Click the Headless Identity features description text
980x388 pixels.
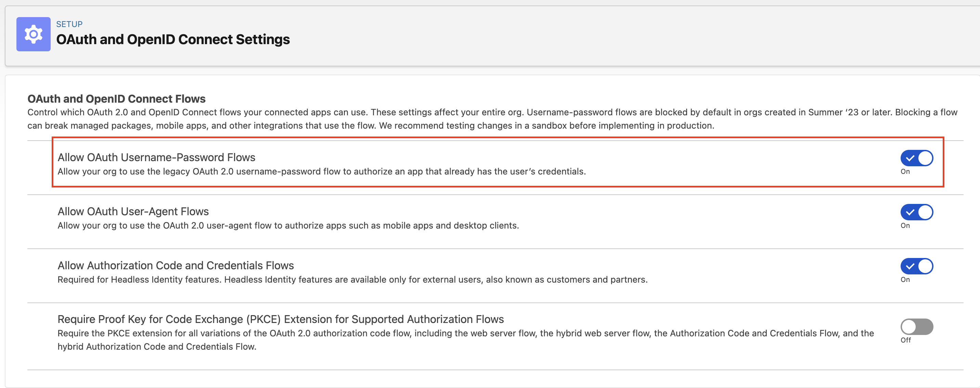click(352, 280)
